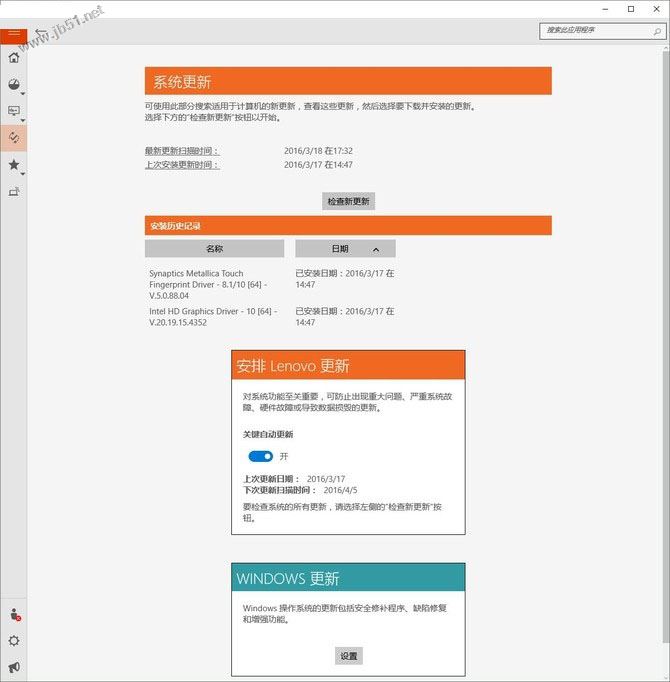Open the dashboard gauge sidebar icon
The height and width of the screenshot is (682, 670).
pyautogui.click(x=14, y=84)
